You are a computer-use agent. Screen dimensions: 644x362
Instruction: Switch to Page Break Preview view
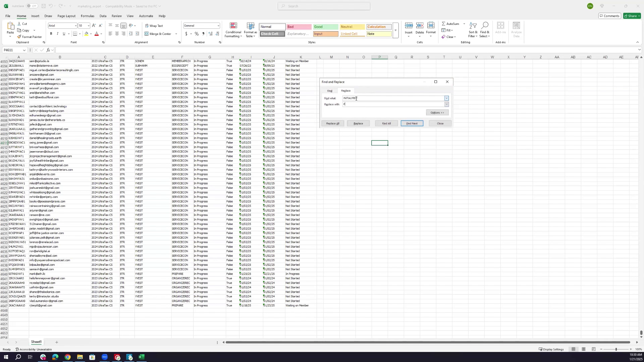tap(593, 349)
